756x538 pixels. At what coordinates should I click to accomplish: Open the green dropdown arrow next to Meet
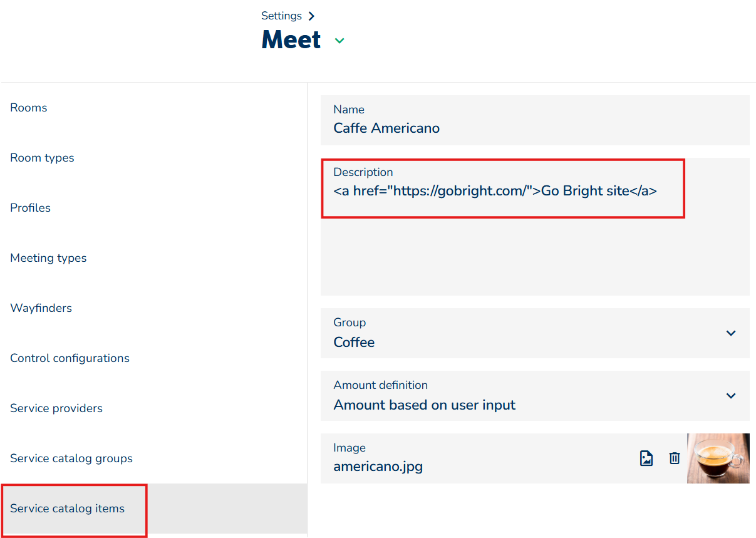pyautogui.click(x=339, y=41)
